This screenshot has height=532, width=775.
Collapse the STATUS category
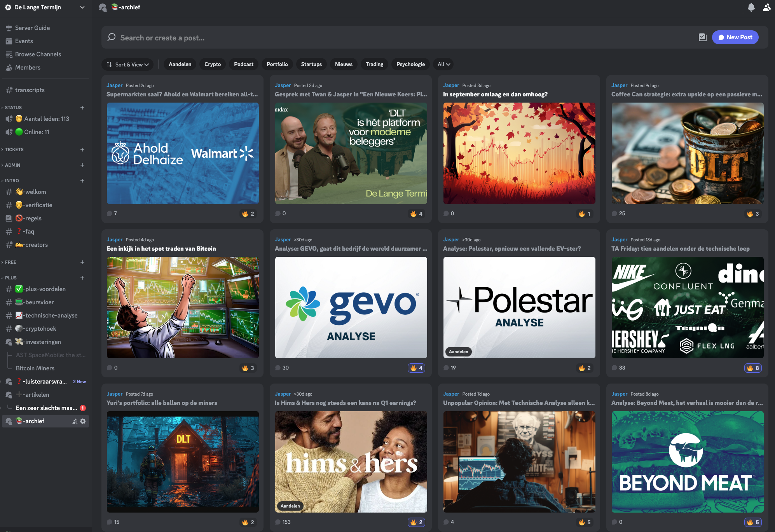point(12,108)
